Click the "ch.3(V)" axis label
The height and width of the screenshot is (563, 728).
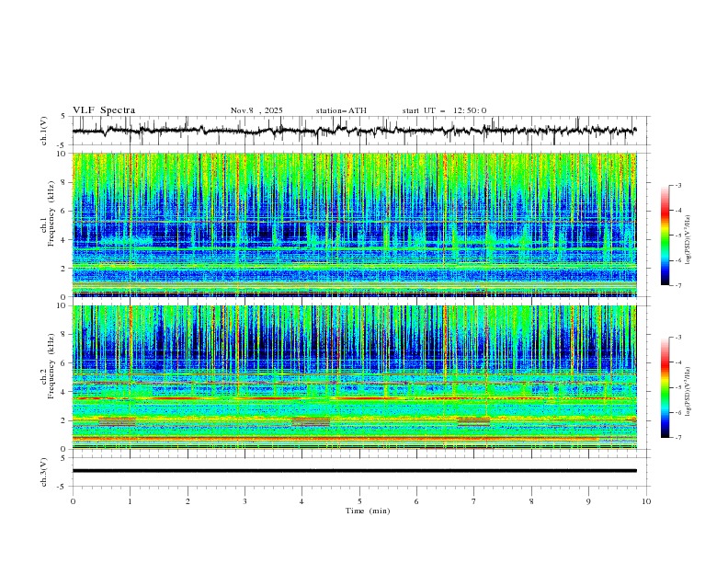pos(44,472)
